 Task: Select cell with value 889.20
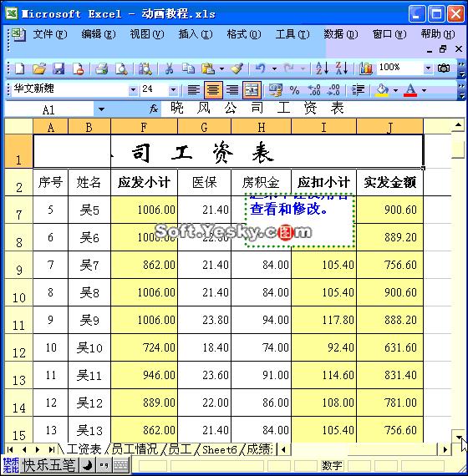click(x=390, y=237)
